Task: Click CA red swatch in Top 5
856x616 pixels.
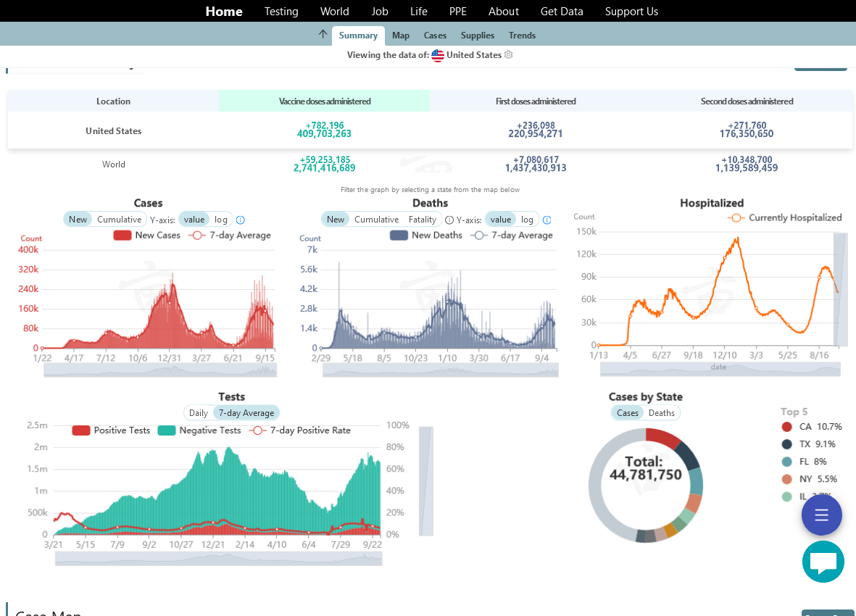Action: (786, 427)
